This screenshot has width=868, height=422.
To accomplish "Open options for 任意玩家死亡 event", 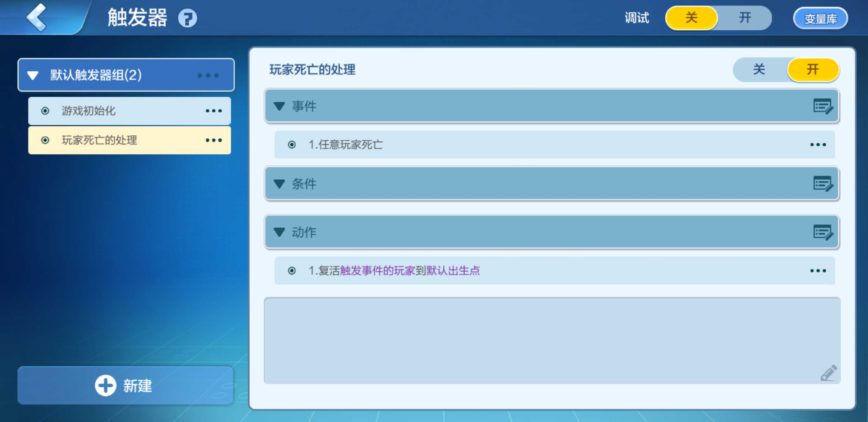I will [x=818, y=144].
